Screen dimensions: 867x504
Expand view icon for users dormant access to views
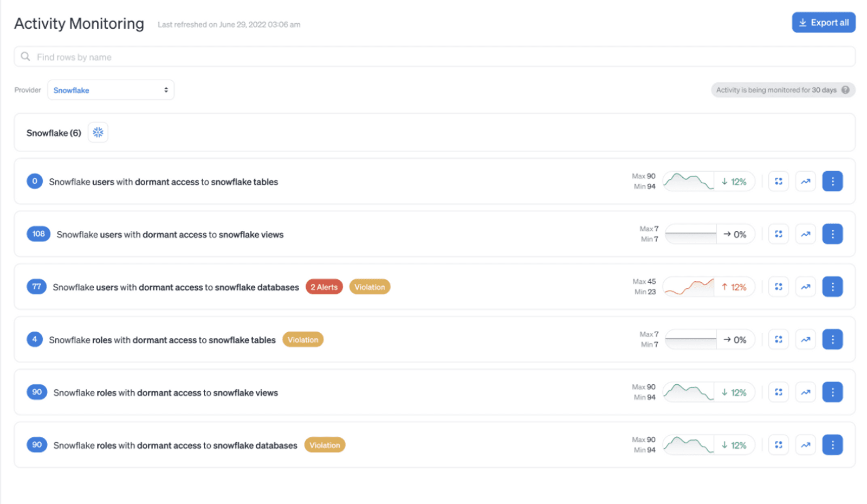[x=778, y=234]
